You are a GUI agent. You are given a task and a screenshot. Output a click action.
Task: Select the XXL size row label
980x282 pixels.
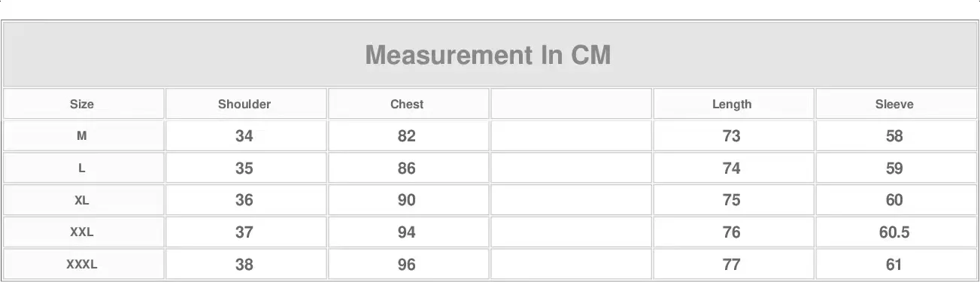[82, 232]
